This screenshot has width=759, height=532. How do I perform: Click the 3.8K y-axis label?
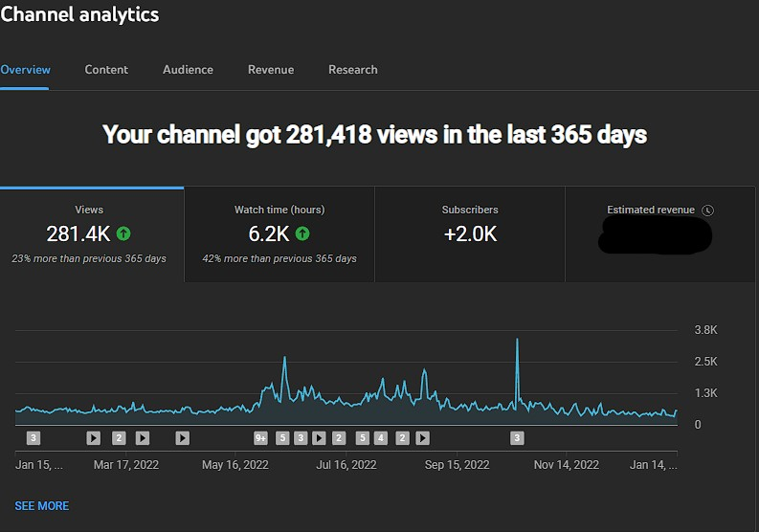pyautogui.click(x=705, y=330)
